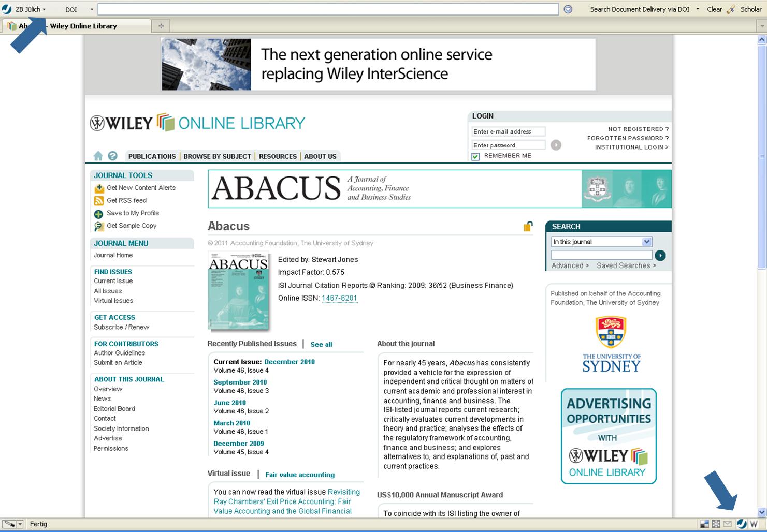
Task: Click the help question mark icon beside home
Action: tap(112, 155)
